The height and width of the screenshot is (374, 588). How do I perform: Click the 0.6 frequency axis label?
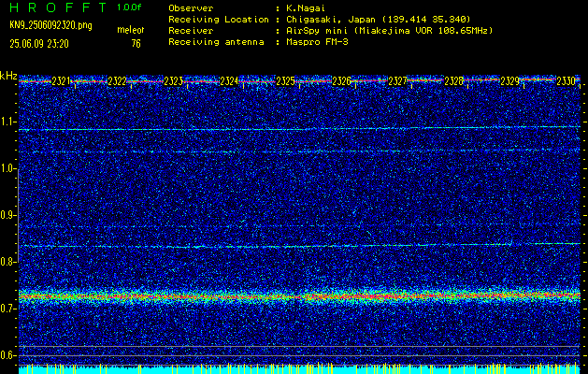(x=8, y=355)
